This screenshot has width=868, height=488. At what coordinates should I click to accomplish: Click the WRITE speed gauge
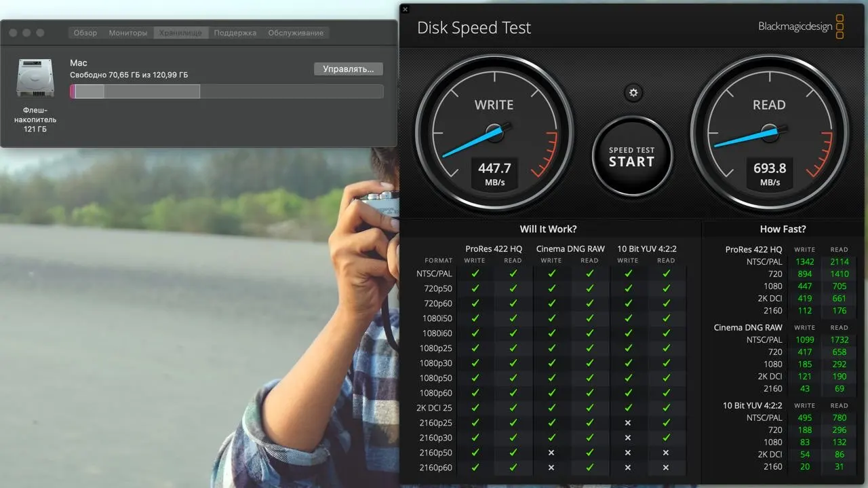(494, 134)
